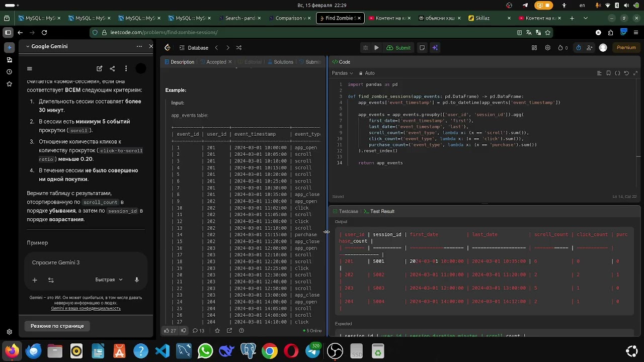644x362 pixels.
Task: Open the 13 comments link
Action: [x=198, y=330]
